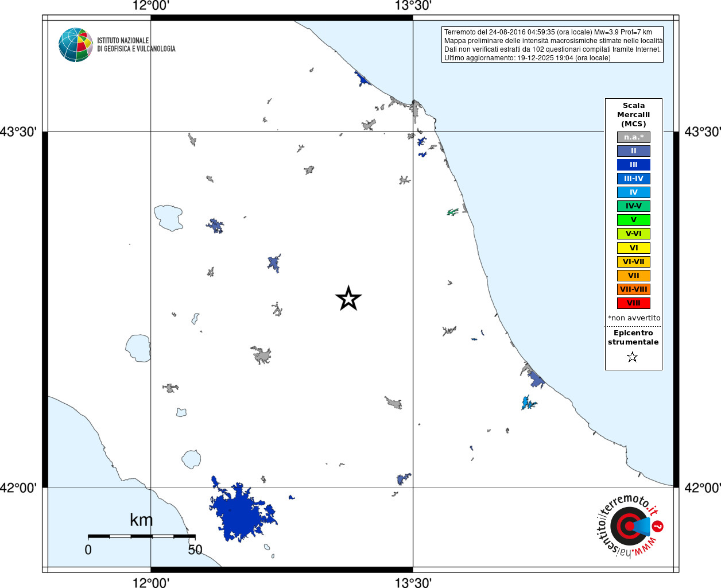This screenshot has height=588, width=721.
Task: Click the III intensity legend swatch
Action: click(x=634, y=165)
